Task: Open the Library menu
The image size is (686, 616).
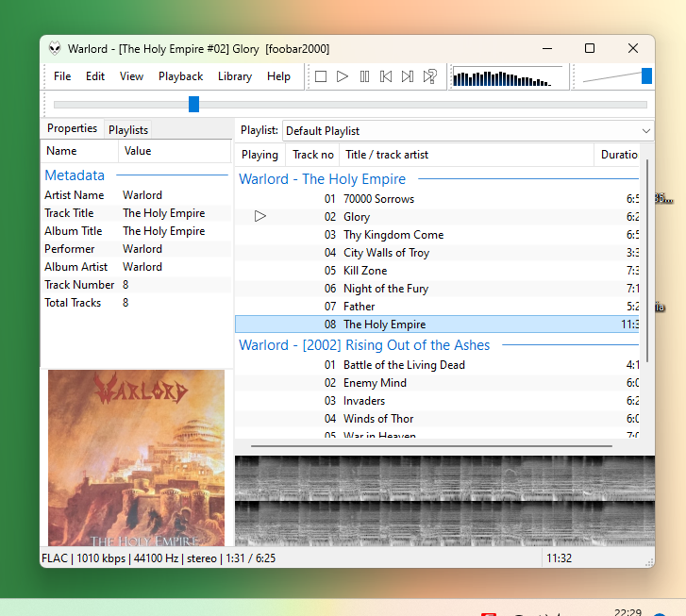Action: pos(235,76)
